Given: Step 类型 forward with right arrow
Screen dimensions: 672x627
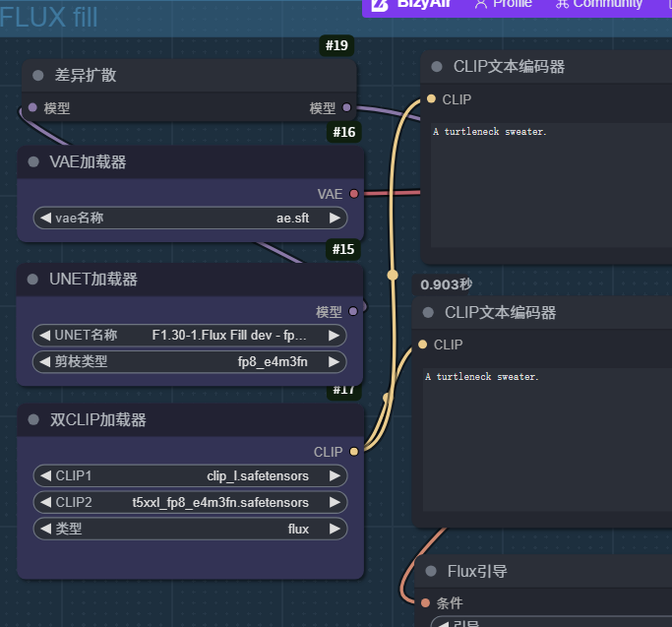Looking at the screenshot, I should 336,529.
